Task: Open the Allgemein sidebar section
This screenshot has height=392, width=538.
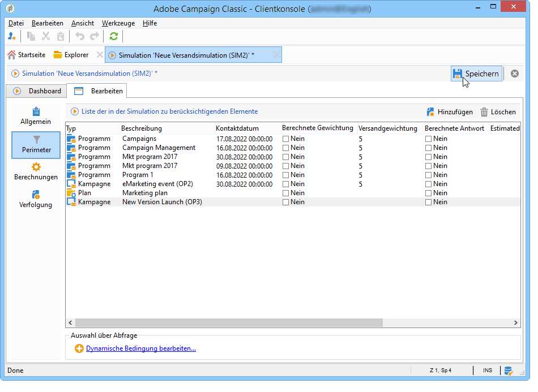Action: [x=36, y=117]
